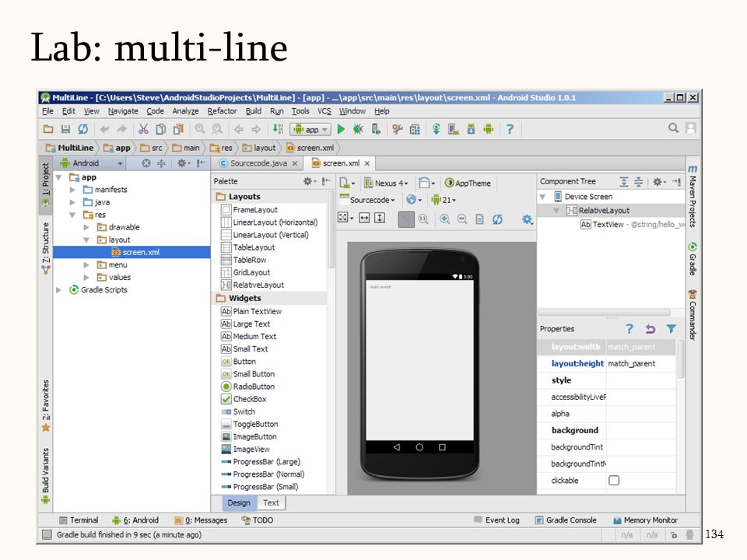747x560 pixels.
Task: Open the Memory Monitor tool window
Action: coord(645,520)
